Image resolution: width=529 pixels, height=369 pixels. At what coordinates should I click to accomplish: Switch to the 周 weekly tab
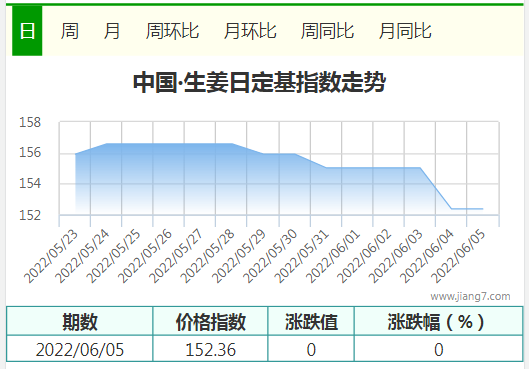[69, 31]
